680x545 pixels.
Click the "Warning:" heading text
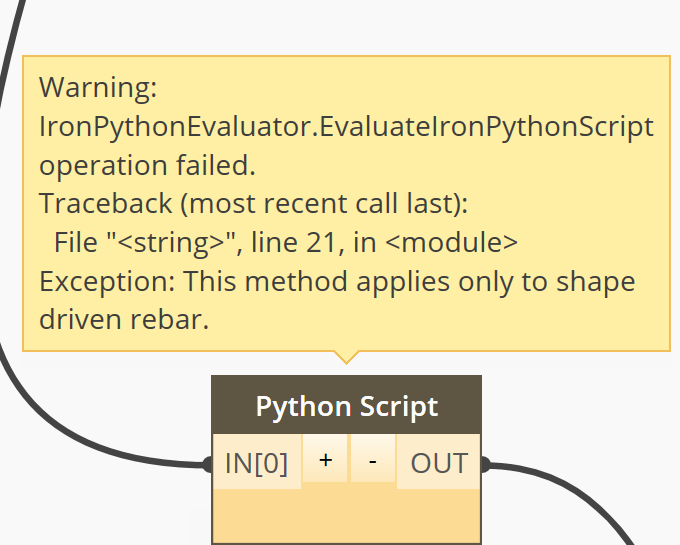(98, 88)
